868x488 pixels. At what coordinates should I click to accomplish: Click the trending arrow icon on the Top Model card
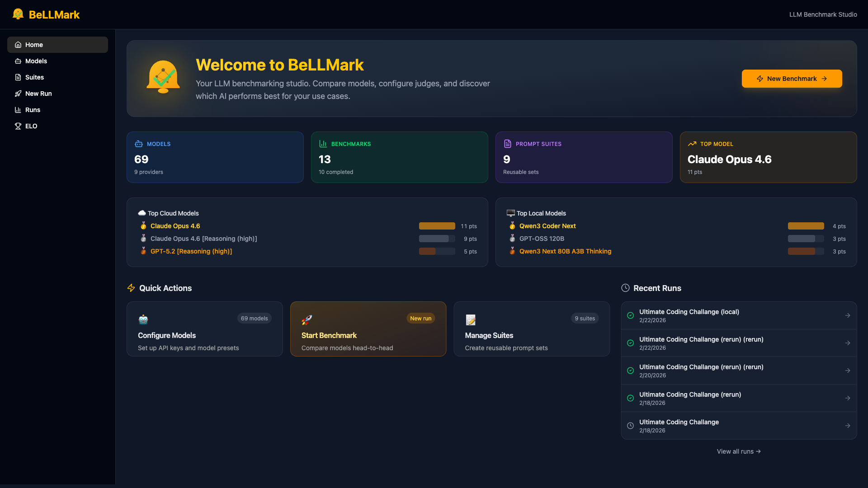(x=693, y=144)
